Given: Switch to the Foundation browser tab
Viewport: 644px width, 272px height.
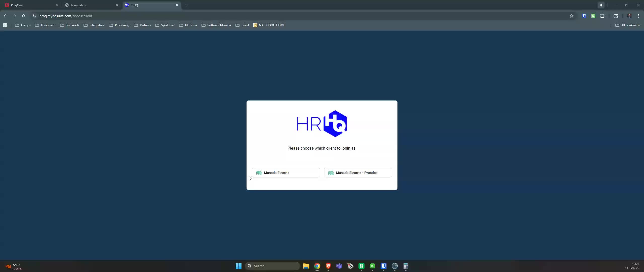Looking at the screenshot, I should click(x=91, y=5).
